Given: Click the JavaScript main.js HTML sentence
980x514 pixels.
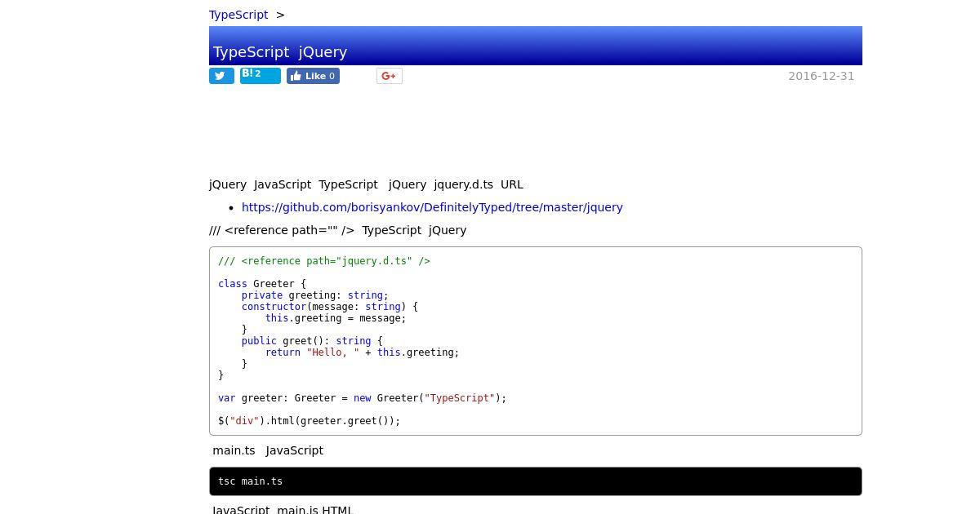Looking at the screenshot, I should pyautogui.click(x=282, y=510).
